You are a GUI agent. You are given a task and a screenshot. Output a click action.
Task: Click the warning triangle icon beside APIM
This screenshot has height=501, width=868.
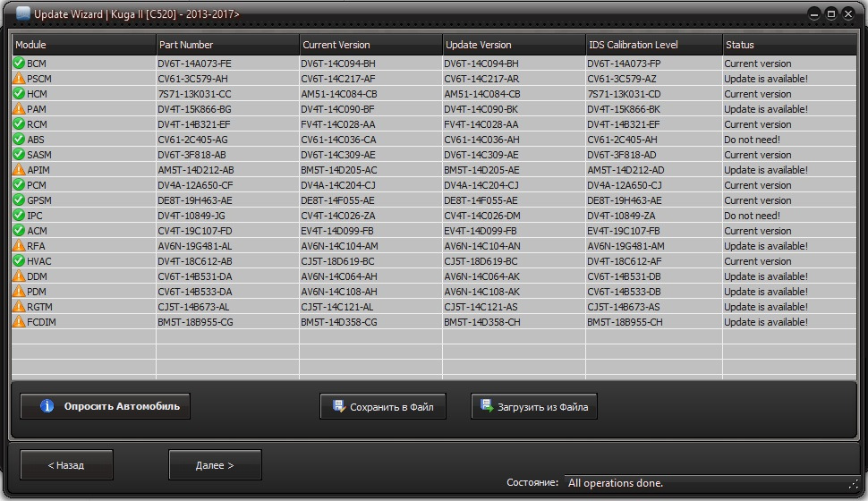coord(19,169)
